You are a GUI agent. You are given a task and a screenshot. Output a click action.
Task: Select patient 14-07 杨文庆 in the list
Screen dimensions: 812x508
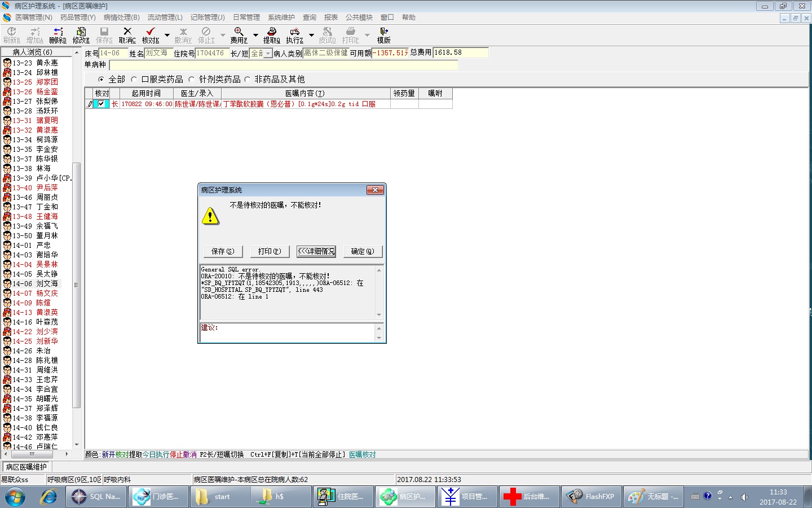[35, 293]
